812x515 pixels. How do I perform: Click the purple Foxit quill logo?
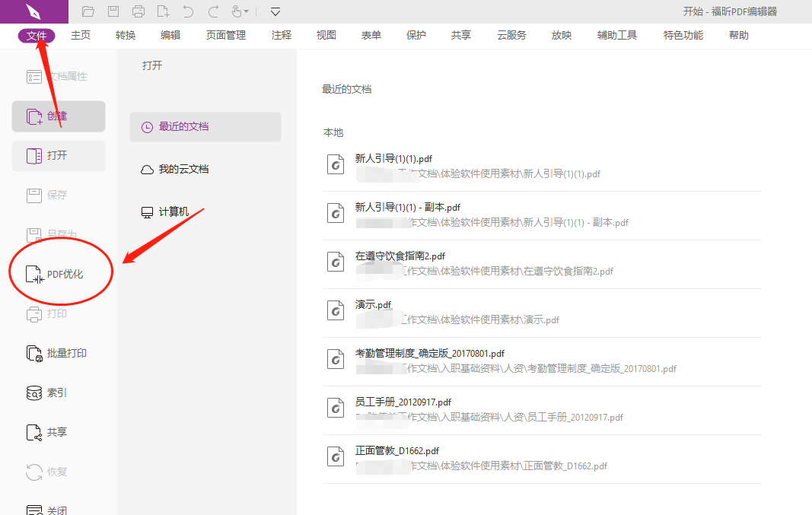(x=33, y=11)
